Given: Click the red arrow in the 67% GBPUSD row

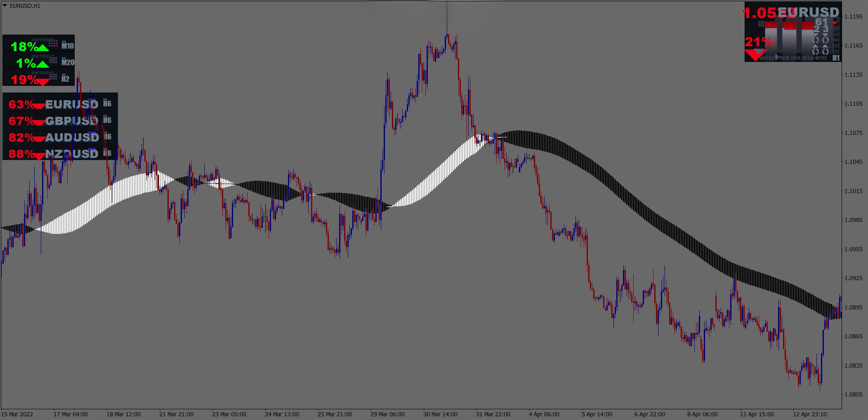Looking at the screenshot, I should pos(39,123).
